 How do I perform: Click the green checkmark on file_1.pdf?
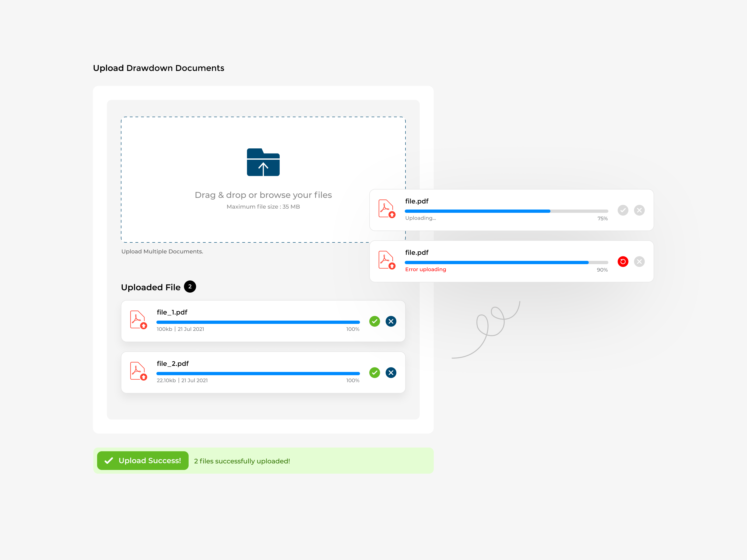pyautogui.click(x=374, y=321)
